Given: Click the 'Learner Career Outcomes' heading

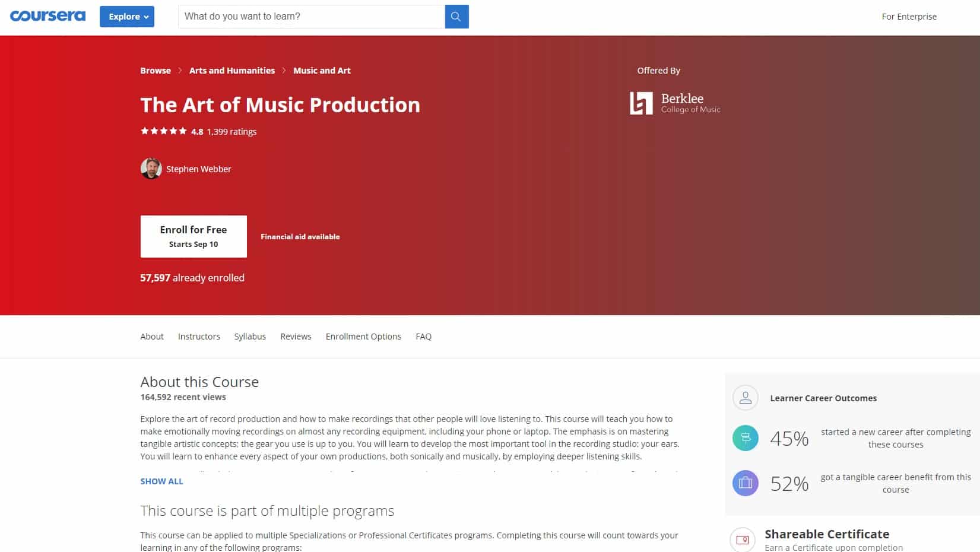Looking at the screenshot, I should (823, 398).
